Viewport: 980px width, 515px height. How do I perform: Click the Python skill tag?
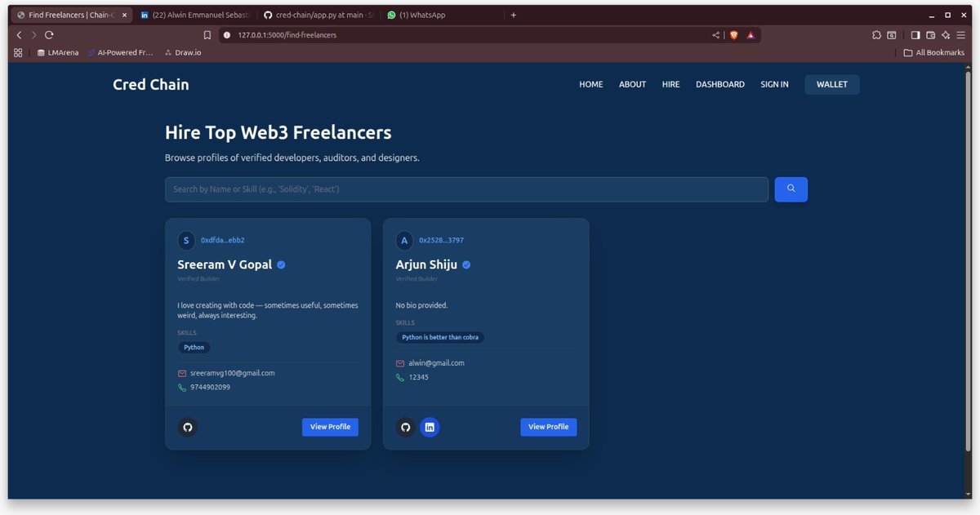(x=194, y=348)
